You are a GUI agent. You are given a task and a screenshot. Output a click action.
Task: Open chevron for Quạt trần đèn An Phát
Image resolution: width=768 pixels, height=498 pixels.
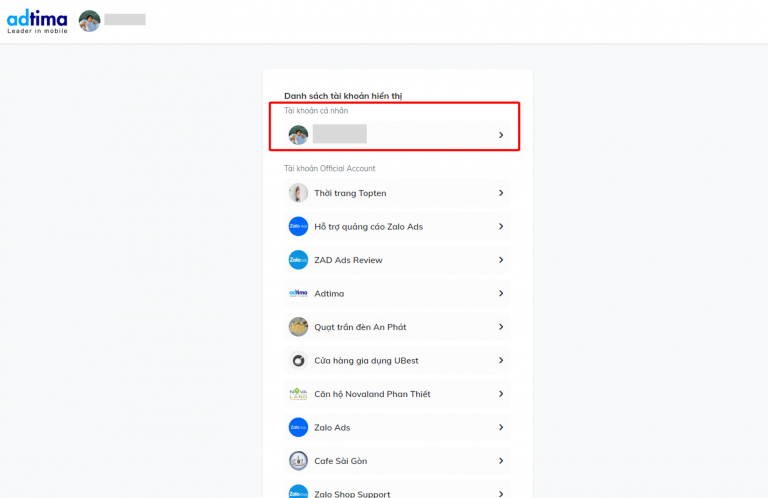coord(501,327)
